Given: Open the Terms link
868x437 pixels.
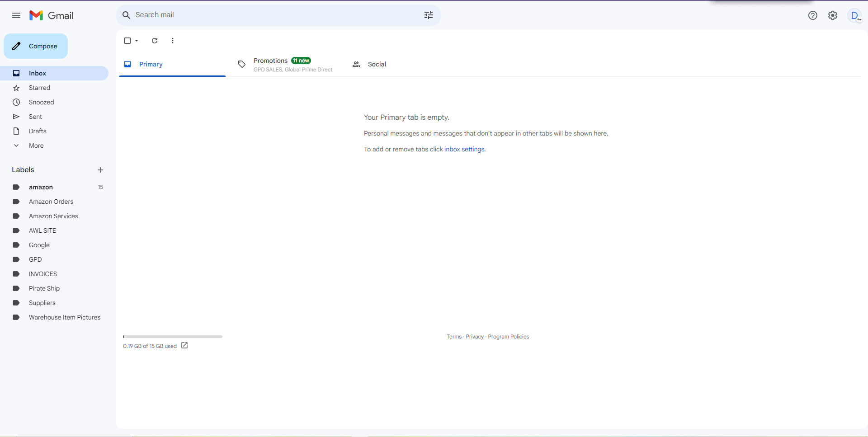Looking at the screenshot, I should (x=454, y=337).
